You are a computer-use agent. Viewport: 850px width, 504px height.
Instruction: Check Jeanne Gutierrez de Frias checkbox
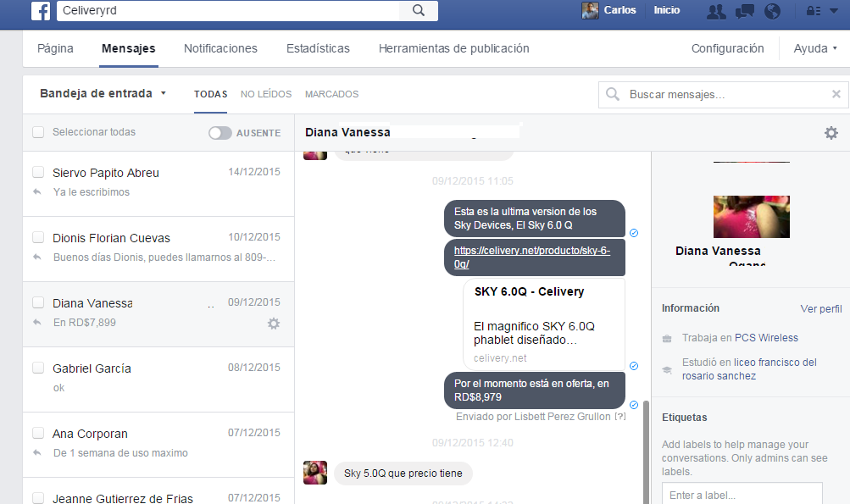[38, 498]
